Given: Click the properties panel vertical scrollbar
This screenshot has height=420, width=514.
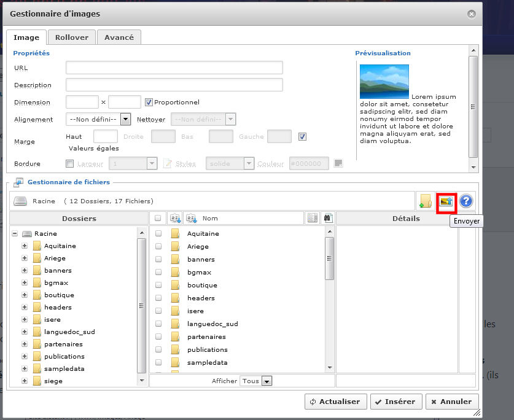Looking at the screenshot, I should click(x=473, y=107).
